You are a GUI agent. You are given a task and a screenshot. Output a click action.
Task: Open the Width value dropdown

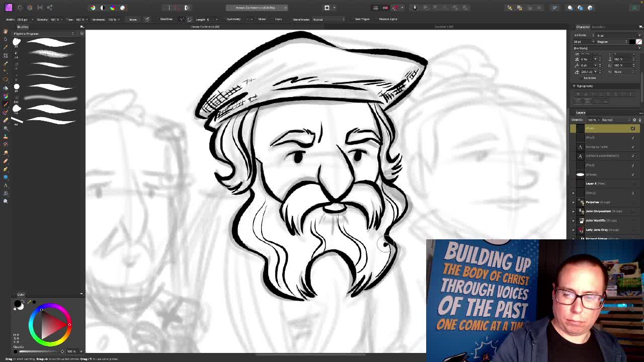point(33,20)
